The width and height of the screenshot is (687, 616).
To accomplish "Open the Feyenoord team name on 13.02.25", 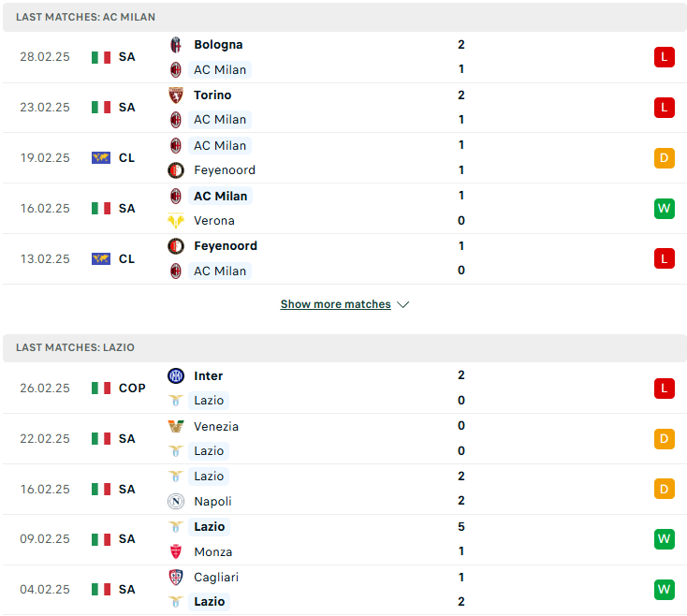I will click(x=226, y=246).
